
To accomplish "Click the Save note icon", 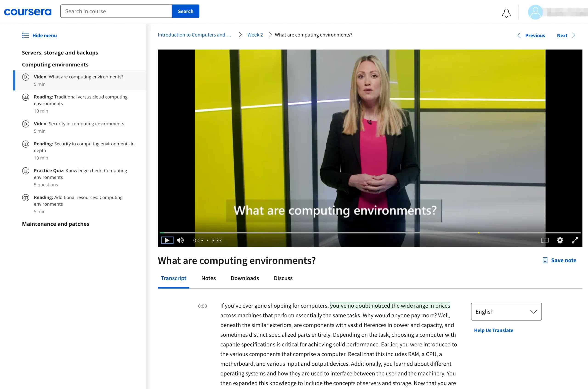I will click(545, 260).
